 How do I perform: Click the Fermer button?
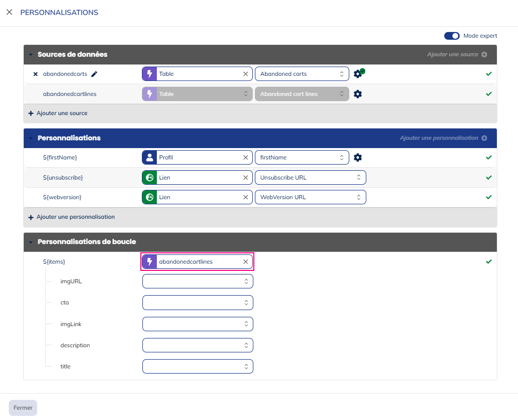23,408
